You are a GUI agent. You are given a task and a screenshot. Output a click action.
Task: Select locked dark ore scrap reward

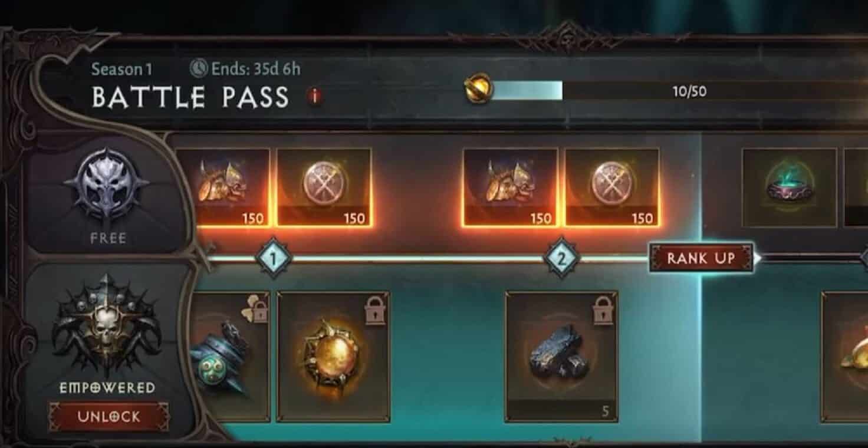click(x=561, y=357)
